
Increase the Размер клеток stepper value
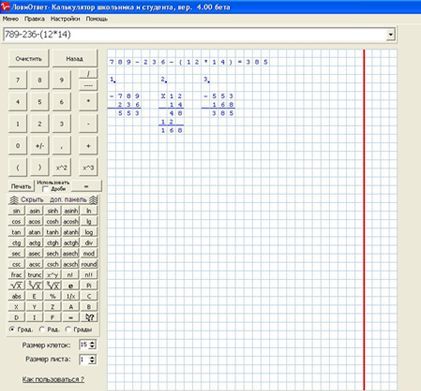[92, 343]
